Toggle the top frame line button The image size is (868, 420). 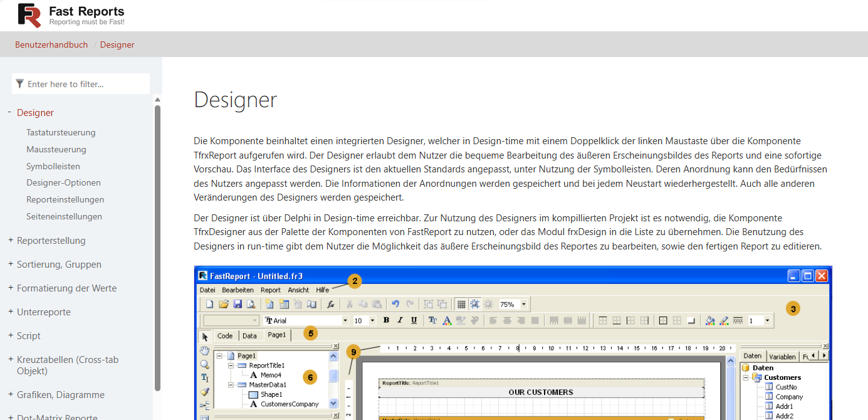(x=603, y=320)
